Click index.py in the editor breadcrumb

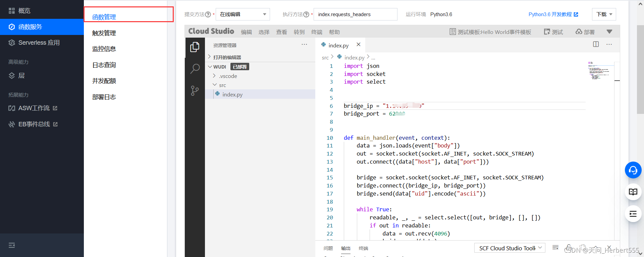pos(354,58)
